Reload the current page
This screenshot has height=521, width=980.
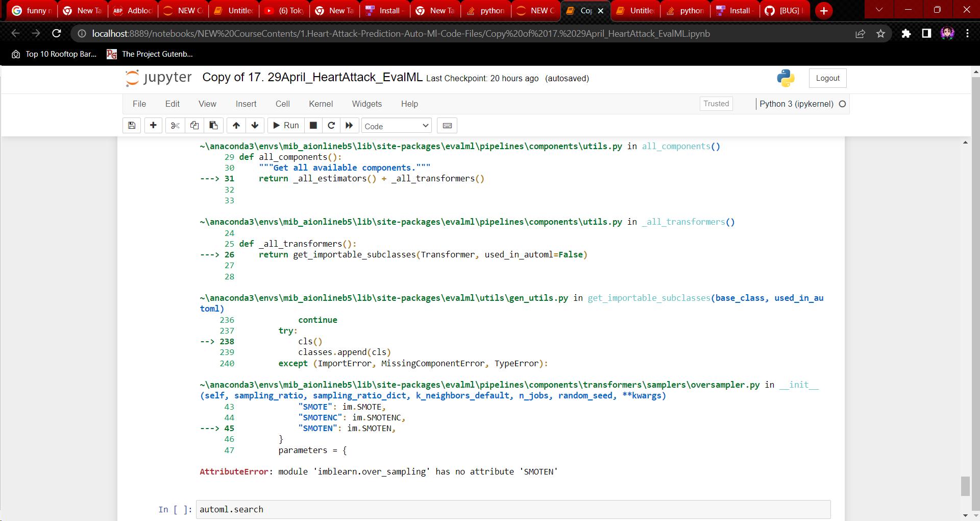57,34
